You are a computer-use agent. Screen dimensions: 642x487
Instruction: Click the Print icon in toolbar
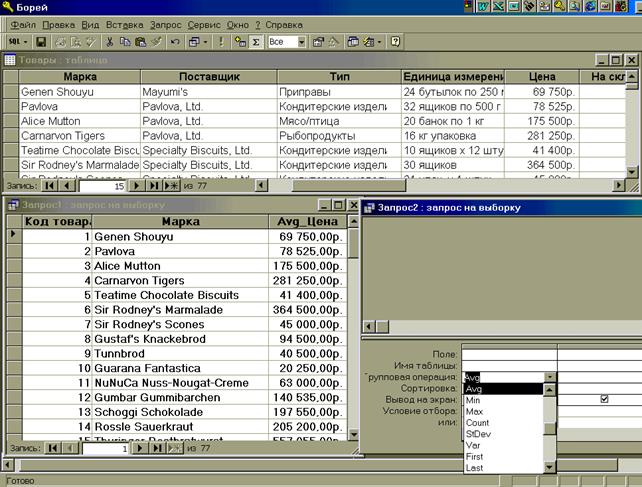pyautogui.click(x=61, y=42)
